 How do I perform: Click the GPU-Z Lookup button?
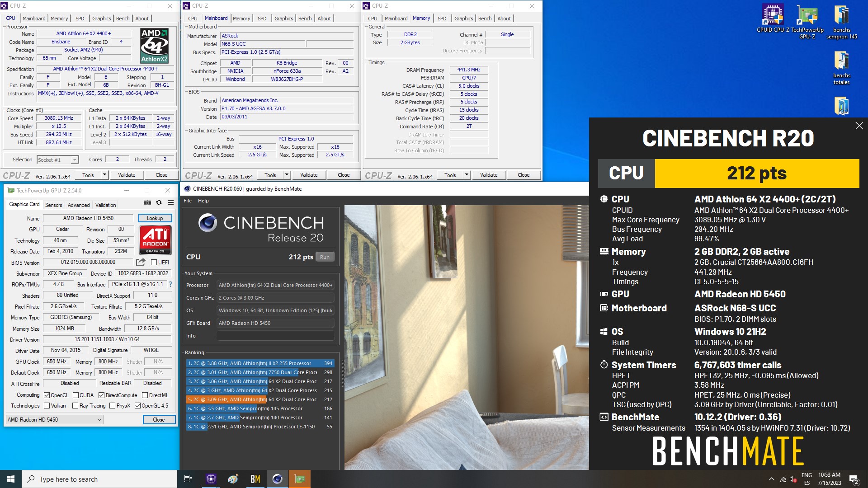[155, 218]
